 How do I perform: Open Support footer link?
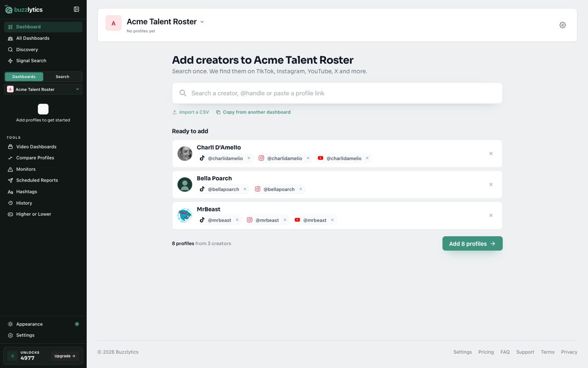525,352
